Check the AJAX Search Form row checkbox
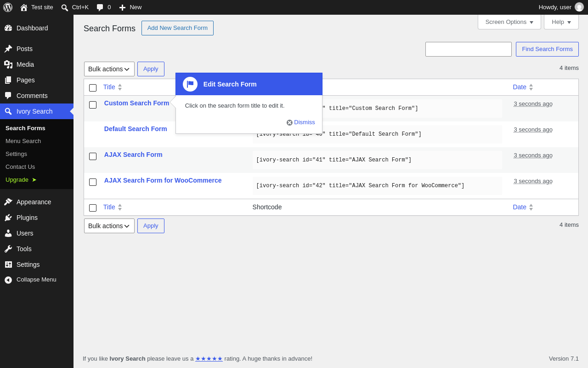This screenshot has height=368, width=588. click(93, 156)
